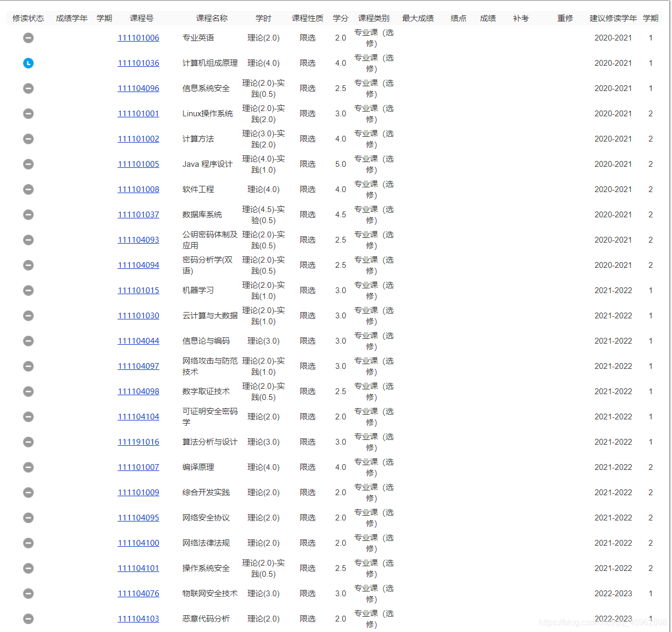Open course link 111191016
Screen dimensions: 672x632
[138, 442]
